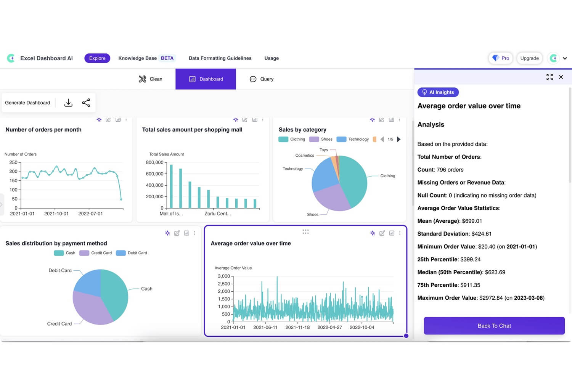This screenshot has height=392, width=572.
Task: Click the Generate Dashboard button
Action: (27, 103)
